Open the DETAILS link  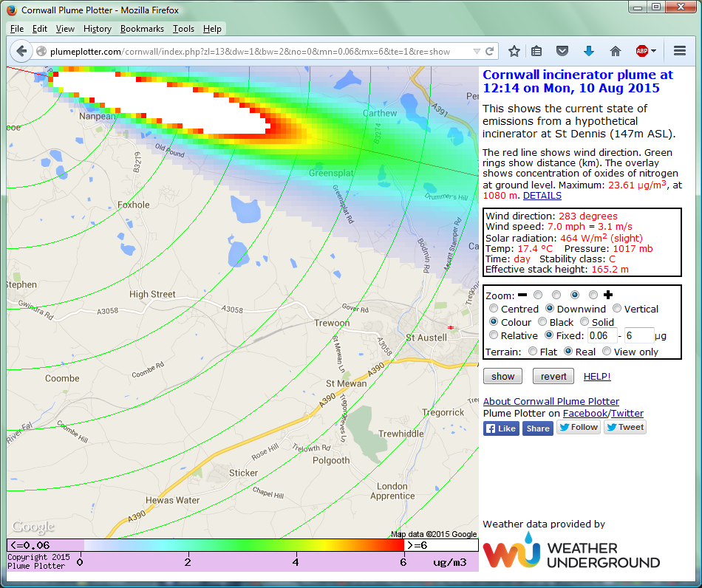point(542,196)
